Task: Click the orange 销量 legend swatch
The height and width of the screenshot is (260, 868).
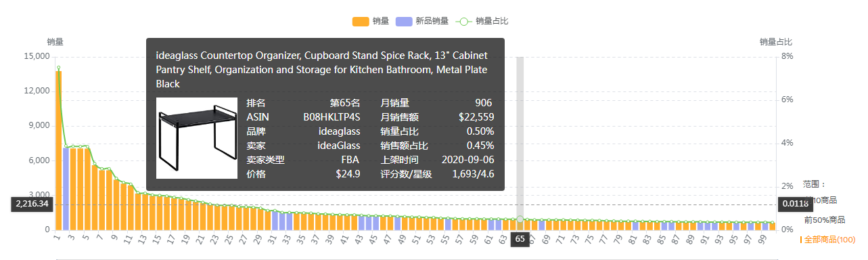Action: (x=361, y=21)
